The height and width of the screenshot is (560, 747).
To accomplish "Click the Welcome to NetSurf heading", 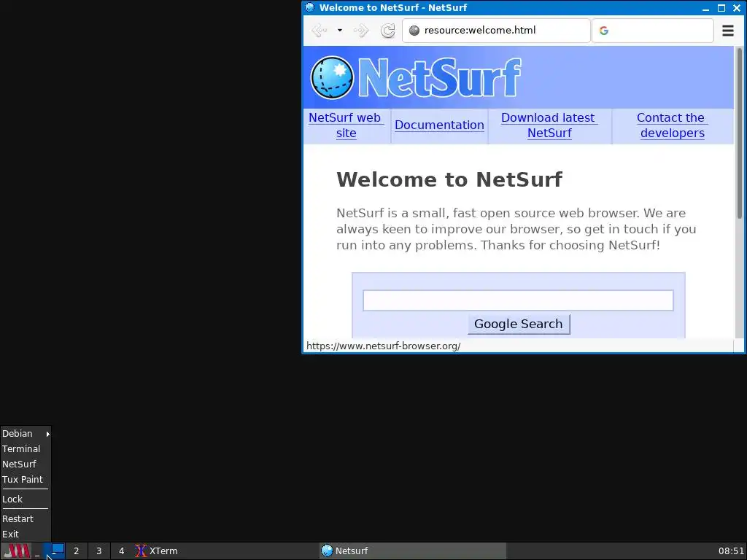I will (x=449, y=179).
